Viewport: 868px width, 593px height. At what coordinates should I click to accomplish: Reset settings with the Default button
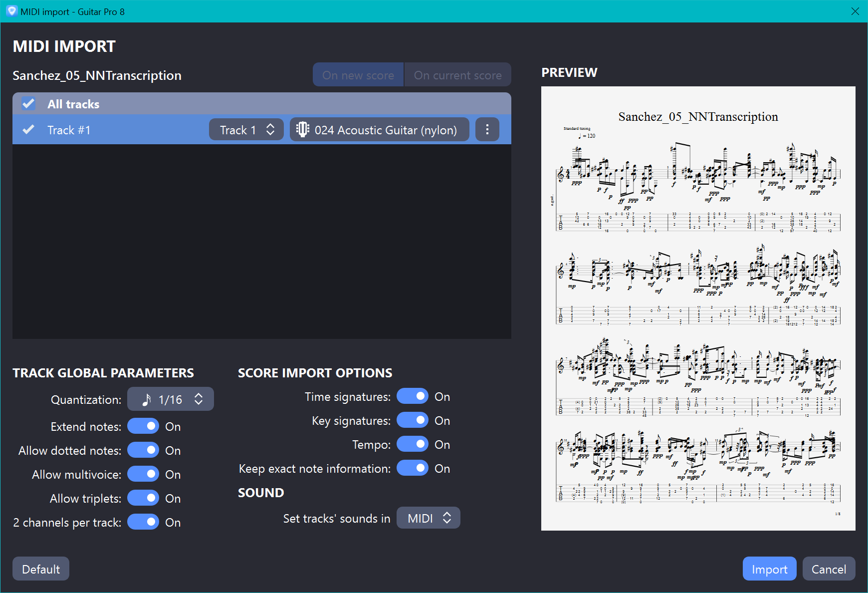41,569
